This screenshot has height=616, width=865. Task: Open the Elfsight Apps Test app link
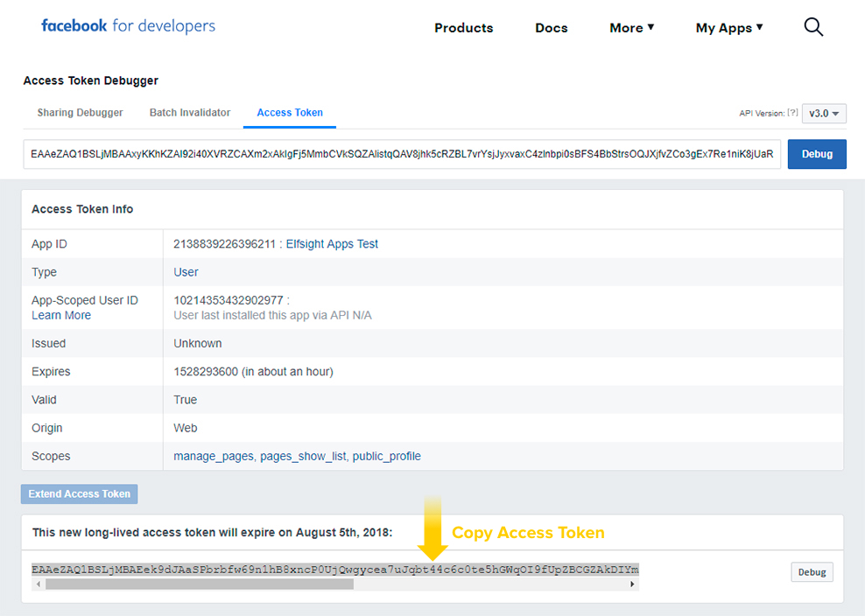point(332,243)
